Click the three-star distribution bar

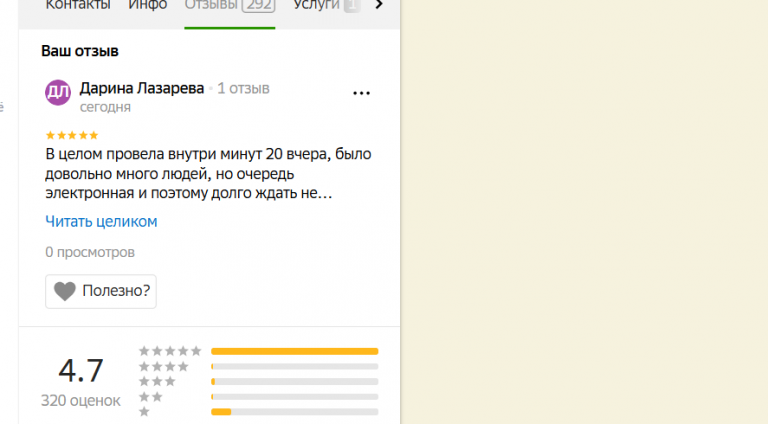[294, 381]
